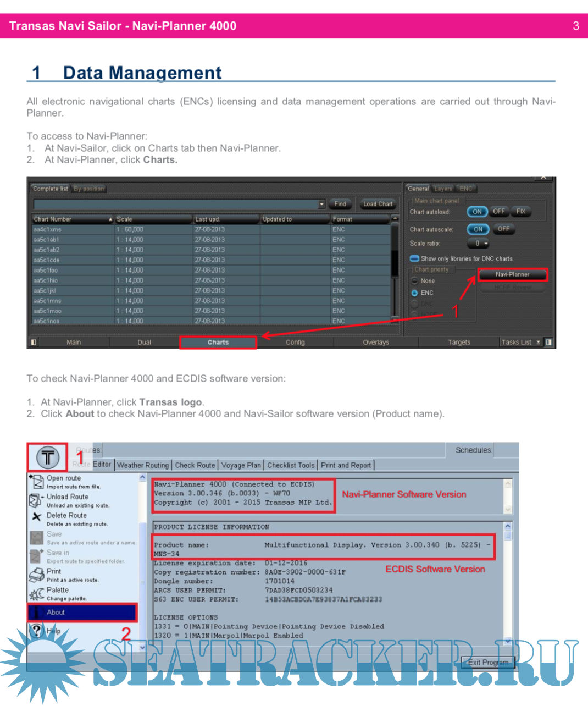Click the Print printer icon
This screenshot has height=706, width=588.
point(36,575)
